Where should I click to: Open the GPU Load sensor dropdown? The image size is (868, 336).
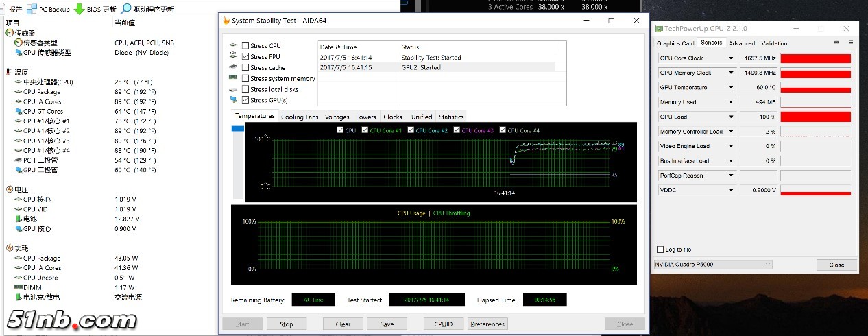(731, 117)
